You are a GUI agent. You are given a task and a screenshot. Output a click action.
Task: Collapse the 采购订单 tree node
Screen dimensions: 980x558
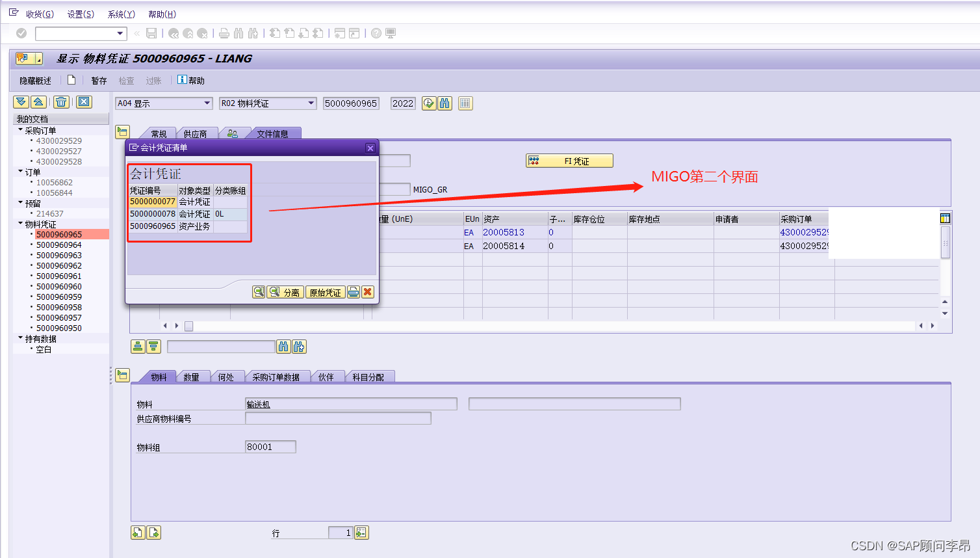(x=20, y=130)
